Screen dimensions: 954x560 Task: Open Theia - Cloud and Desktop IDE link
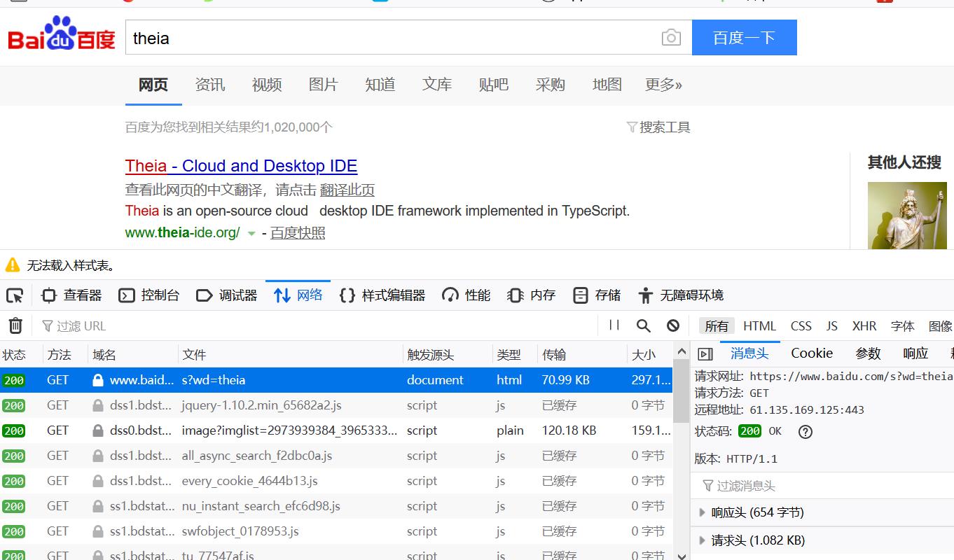[x=241, y=166]
